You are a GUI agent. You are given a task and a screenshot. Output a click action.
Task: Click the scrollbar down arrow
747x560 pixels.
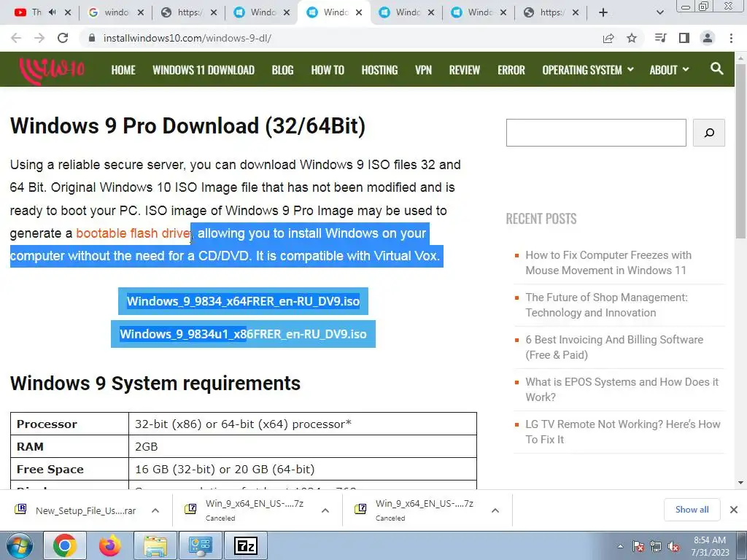pyautogui.click(x=741, y=483)
